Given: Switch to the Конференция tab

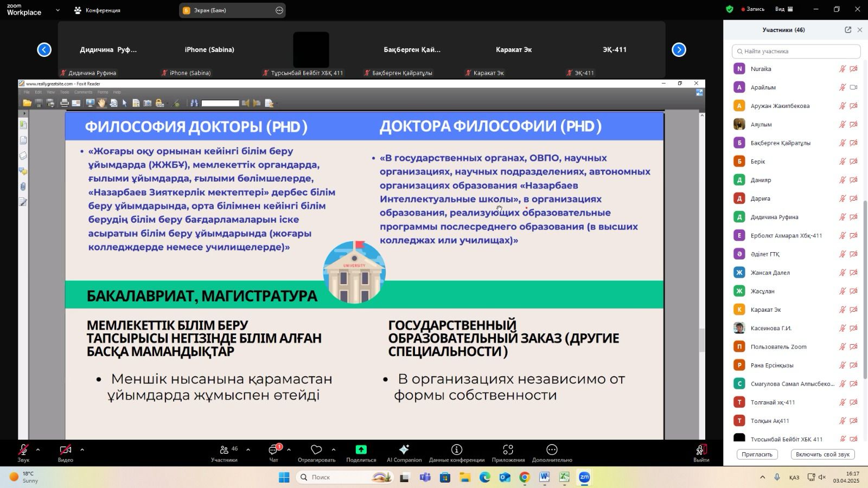Looking at the screenshot, I should [98, 10].
